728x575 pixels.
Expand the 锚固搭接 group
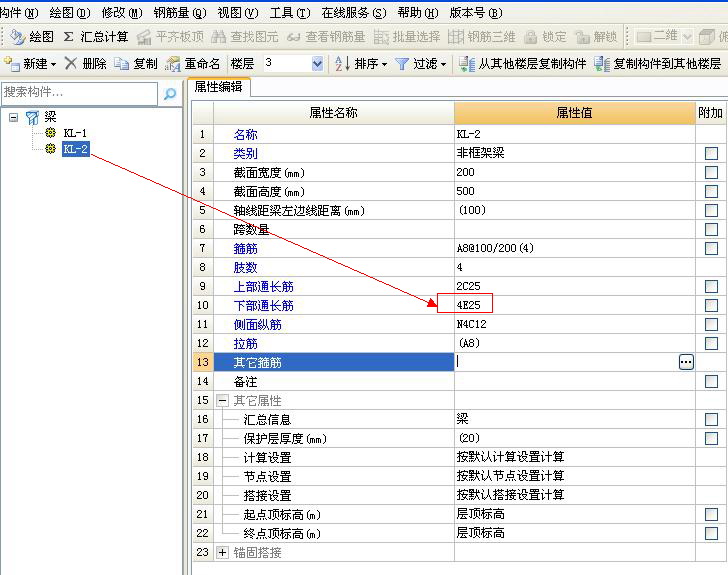click(223, 552)
